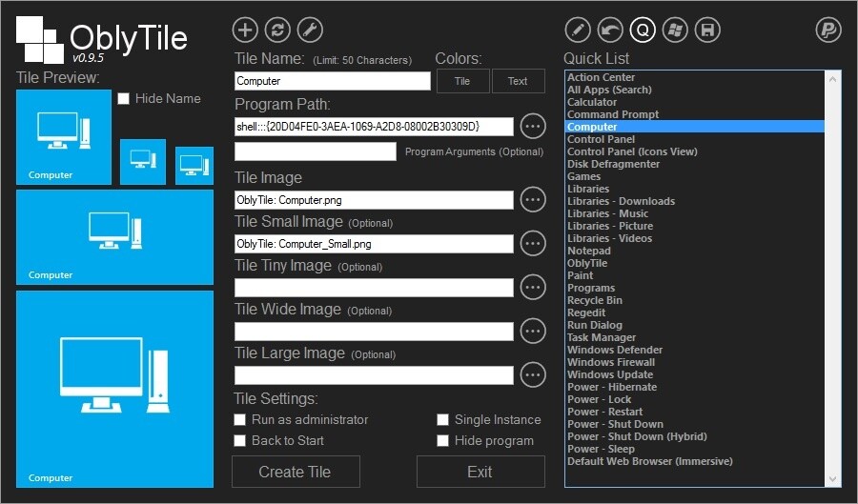Click the undo arrow icon
Screen dimensions: 858x504
(610, 30)
